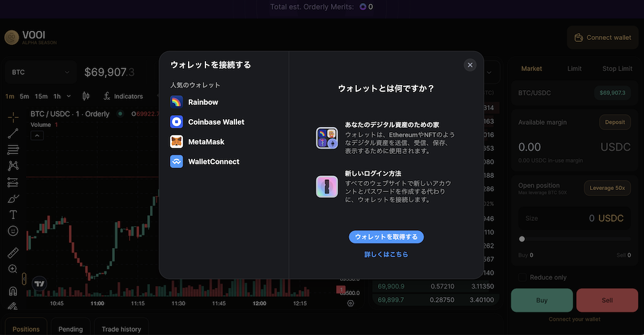644x335 pixels.
Task: Open the 詳しくはこちら link
Action: pyautogui.click(x=386, y=254)
